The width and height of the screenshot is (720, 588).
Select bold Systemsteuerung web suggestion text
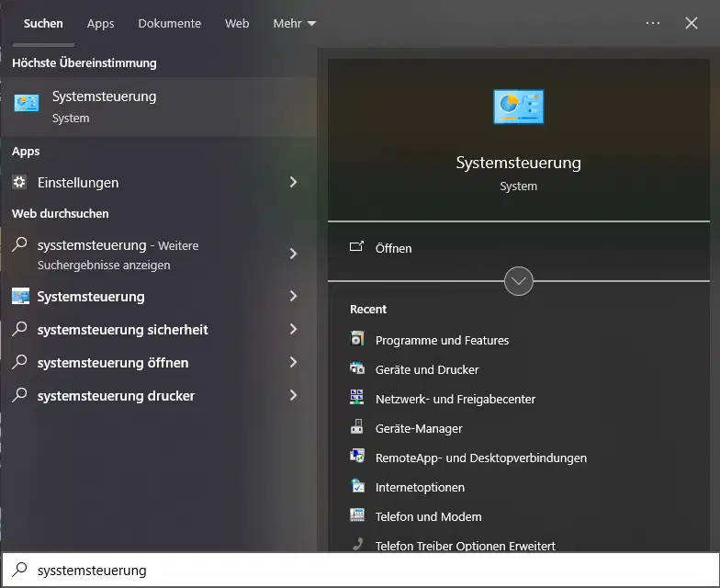[91, 296]
